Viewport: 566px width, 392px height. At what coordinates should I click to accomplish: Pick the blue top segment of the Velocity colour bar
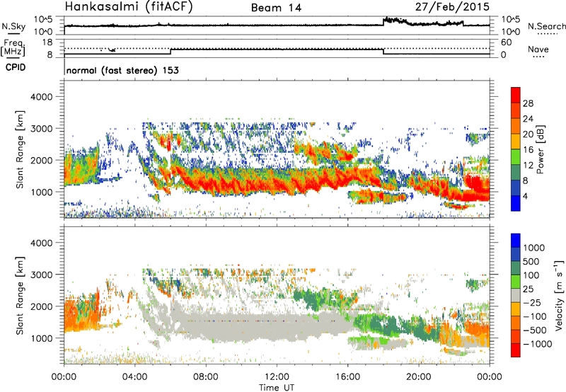pyautogui.click(x=516, y=241)
